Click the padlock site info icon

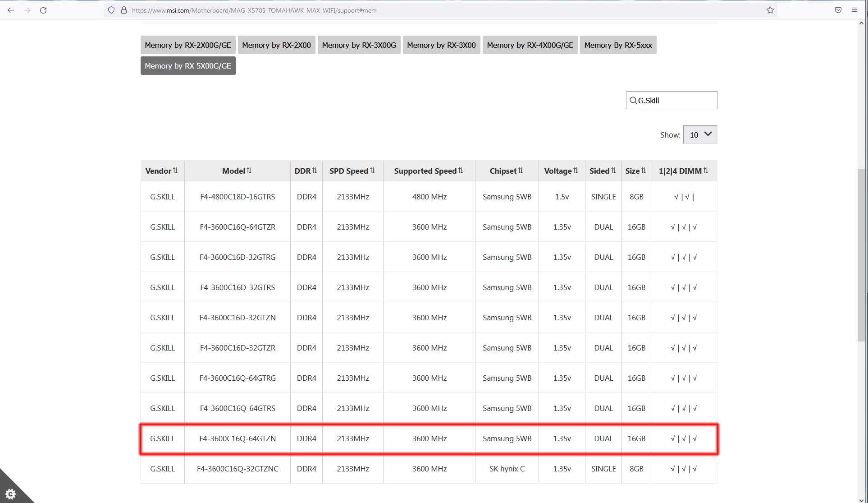tap(124, 10)
